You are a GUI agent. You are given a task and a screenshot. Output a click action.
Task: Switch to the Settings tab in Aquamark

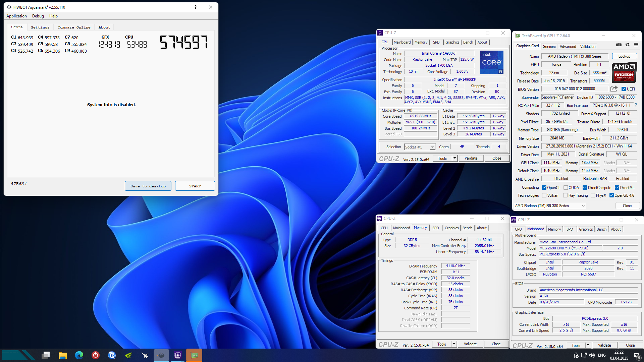coord(40,27)
